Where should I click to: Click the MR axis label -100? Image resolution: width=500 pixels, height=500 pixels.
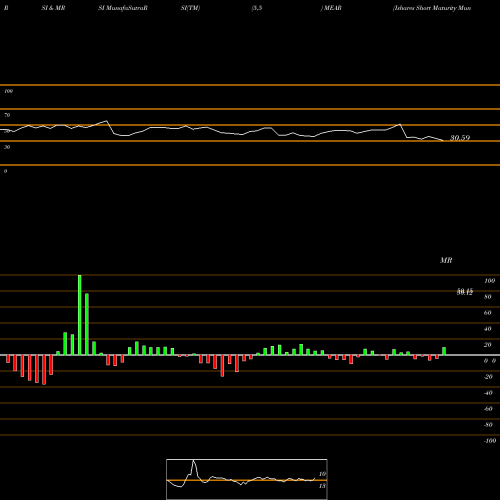(490, 441)
